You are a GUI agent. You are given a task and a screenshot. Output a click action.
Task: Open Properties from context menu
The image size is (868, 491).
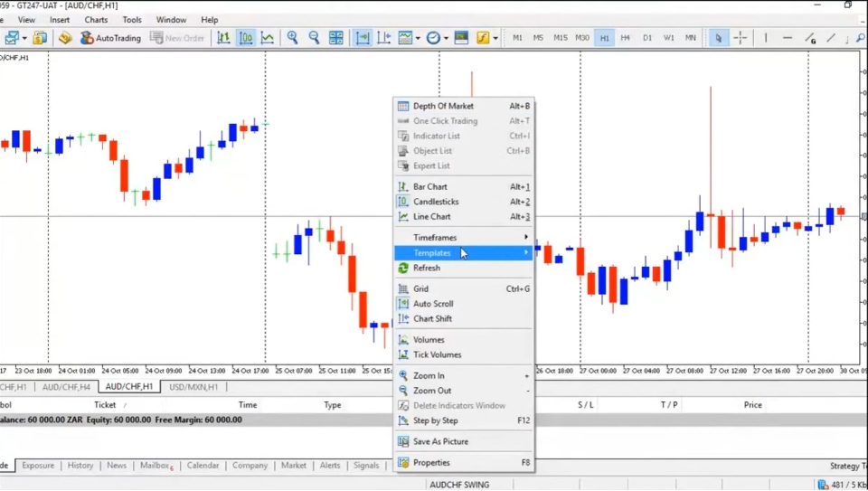point(464,462)
